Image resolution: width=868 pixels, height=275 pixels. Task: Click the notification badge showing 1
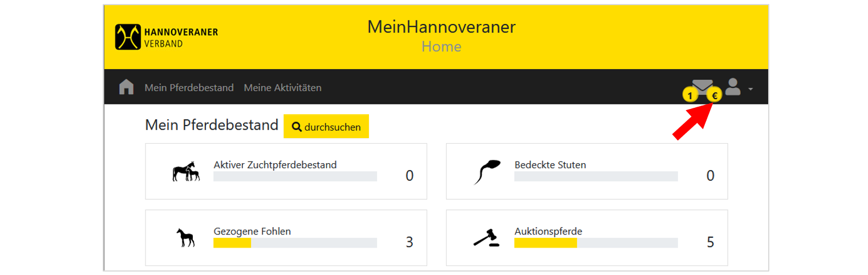pyautogui.click(x=690, y=96)
